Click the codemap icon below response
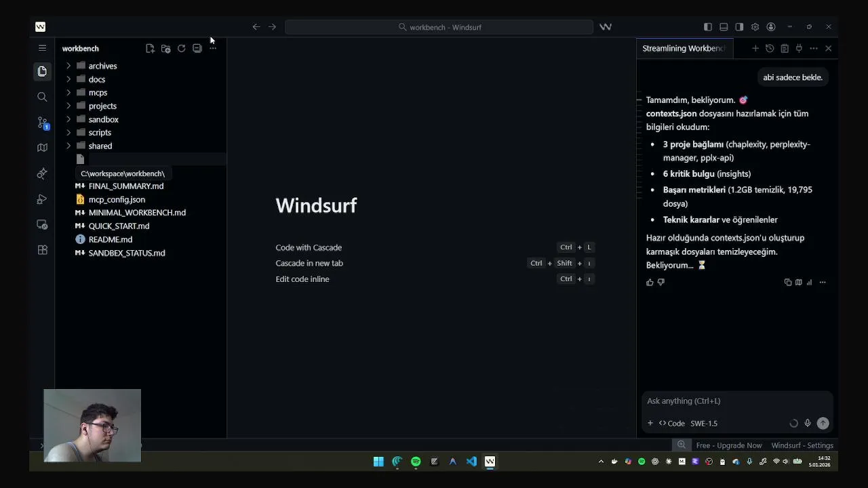This screenshot has height=488, width=868. tap(799, 282)
